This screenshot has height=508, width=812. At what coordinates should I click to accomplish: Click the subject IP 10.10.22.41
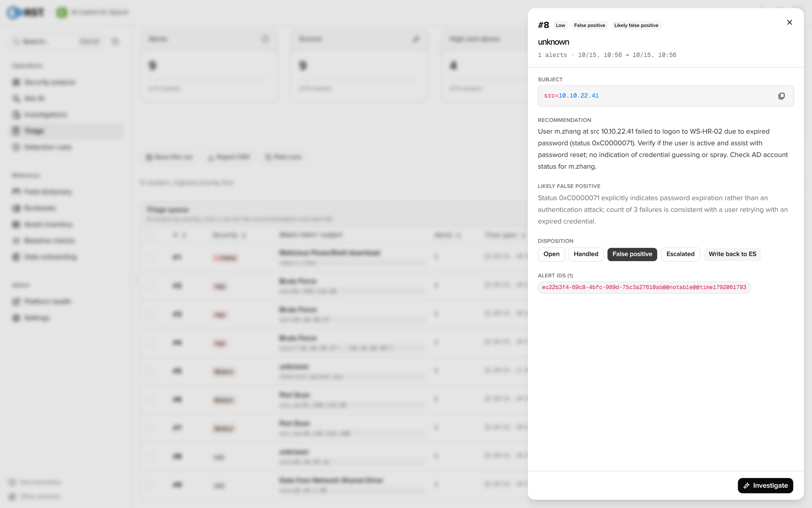coord(579,96)
